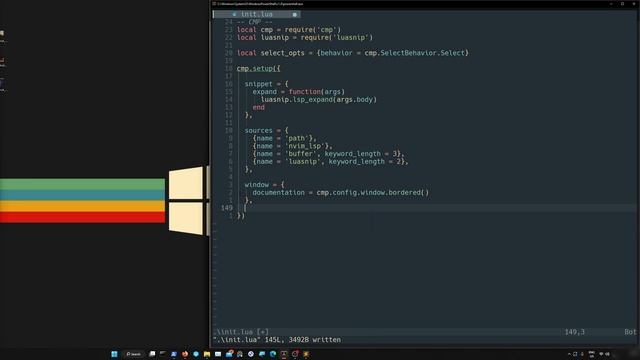Image resolution: width=640 pixels, height=360 pixels.
Task: Open the Firefox taskbar icon
Action: coord(185,354)
